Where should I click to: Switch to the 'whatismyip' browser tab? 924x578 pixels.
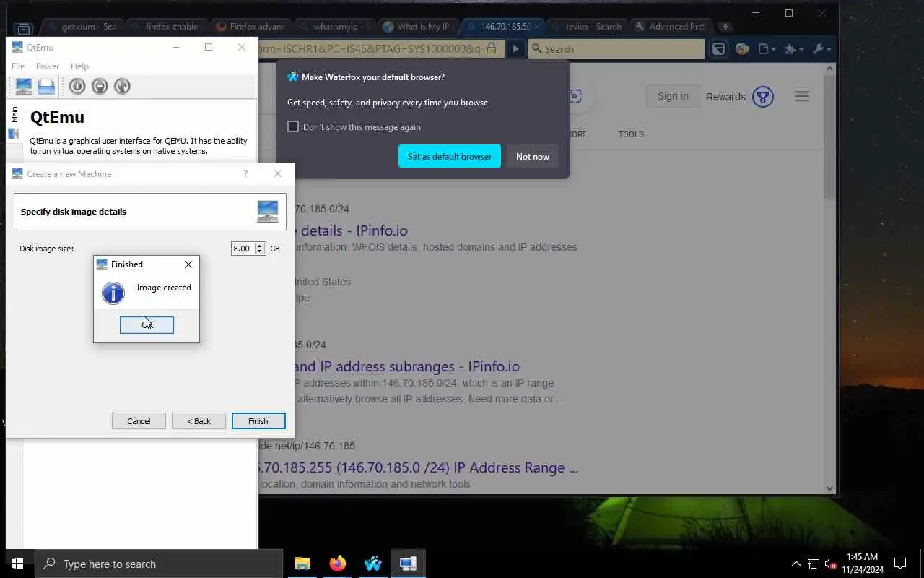(x=334, y=27)
